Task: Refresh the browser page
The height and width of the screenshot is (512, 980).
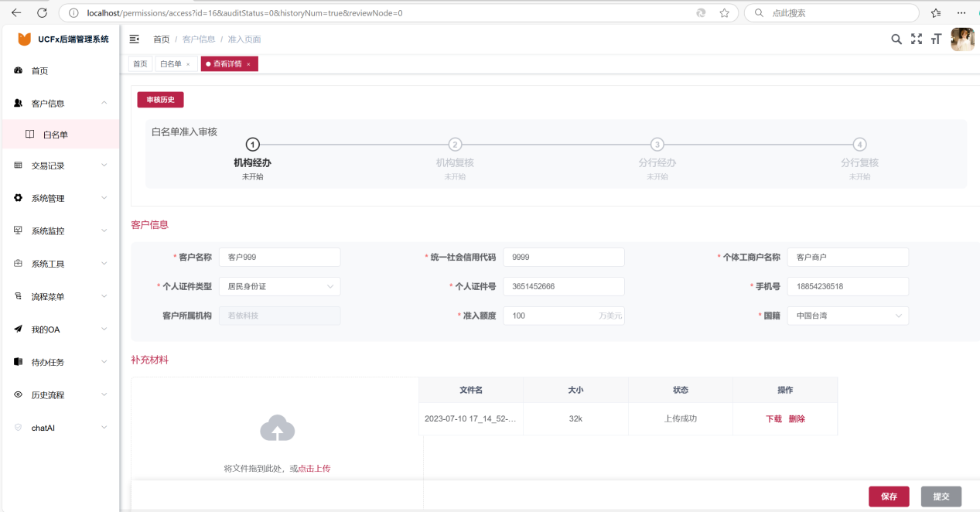Action: pos(42,13)
